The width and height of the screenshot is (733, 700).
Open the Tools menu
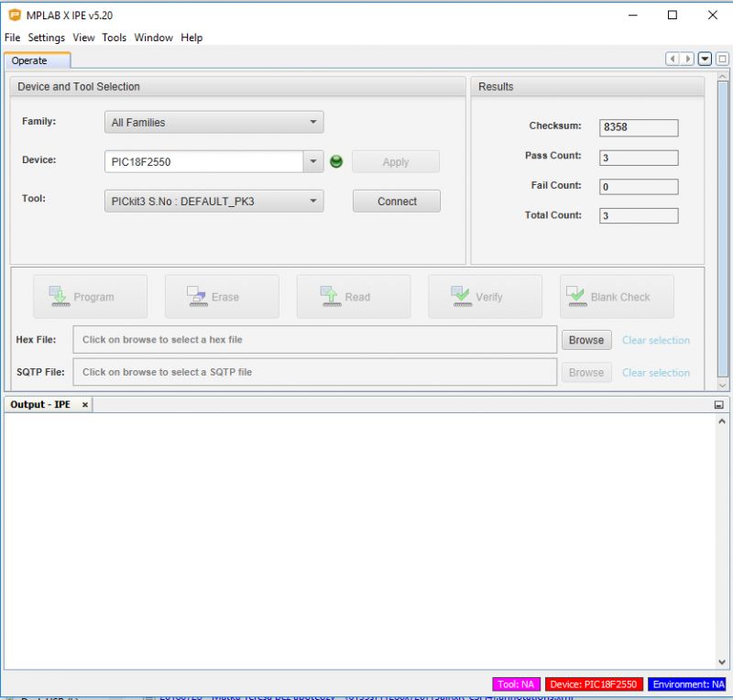[114, 38]
